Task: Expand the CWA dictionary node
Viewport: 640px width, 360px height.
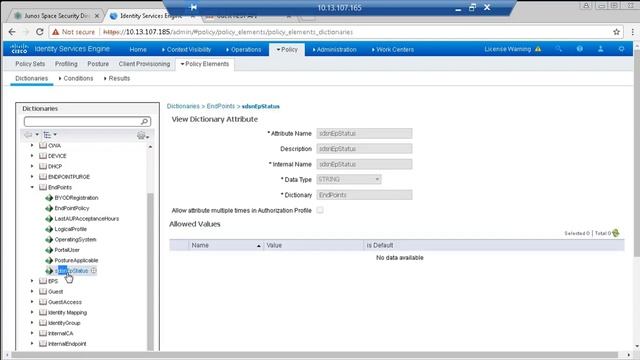Action: (x=32, y=145)
